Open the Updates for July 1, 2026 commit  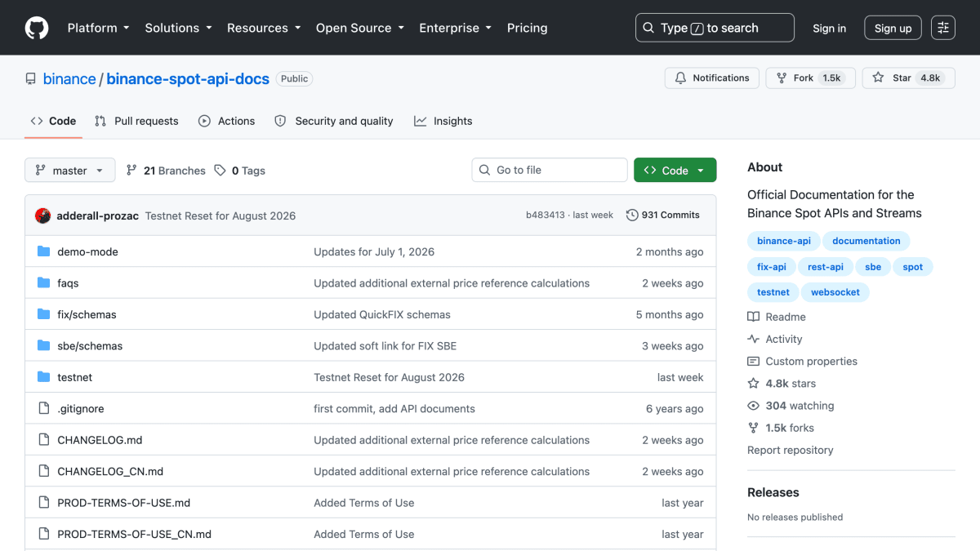click(x=374, y=251)
